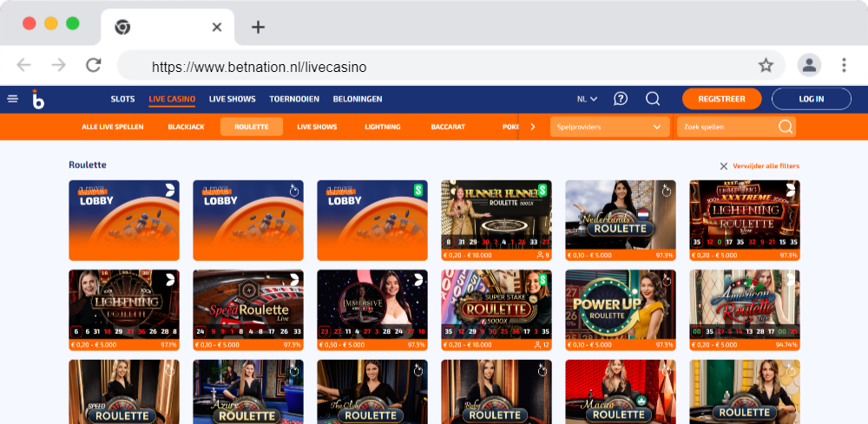Click '94.74%' on American Roulette tile

pos(787,345)
